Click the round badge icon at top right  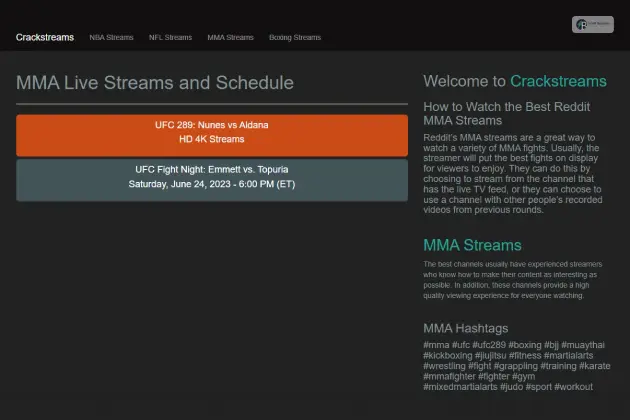[592, 25]
